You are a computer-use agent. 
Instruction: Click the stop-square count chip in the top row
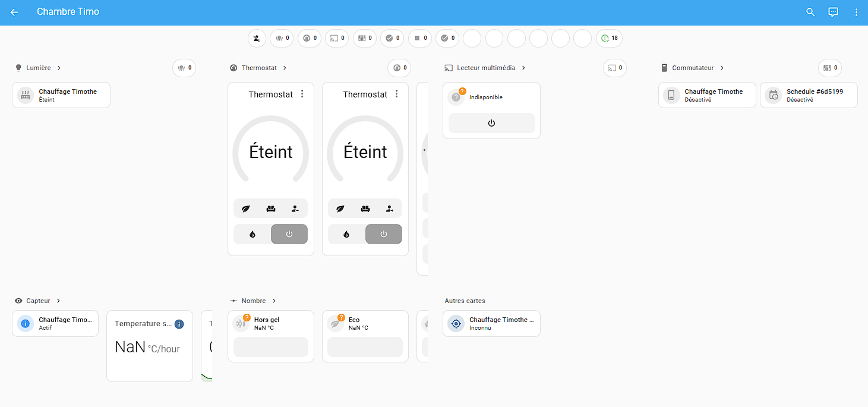coord(420,38)
